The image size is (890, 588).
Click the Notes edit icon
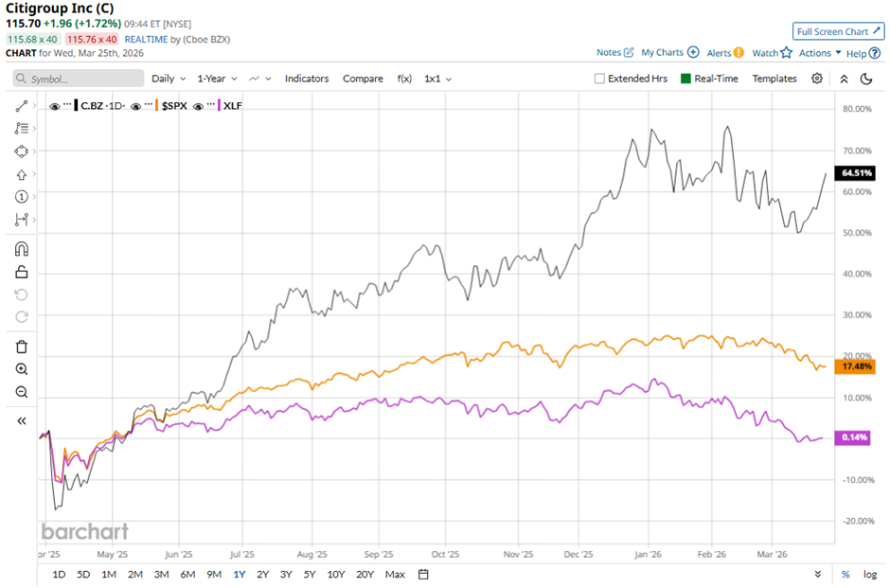point(629,52)
